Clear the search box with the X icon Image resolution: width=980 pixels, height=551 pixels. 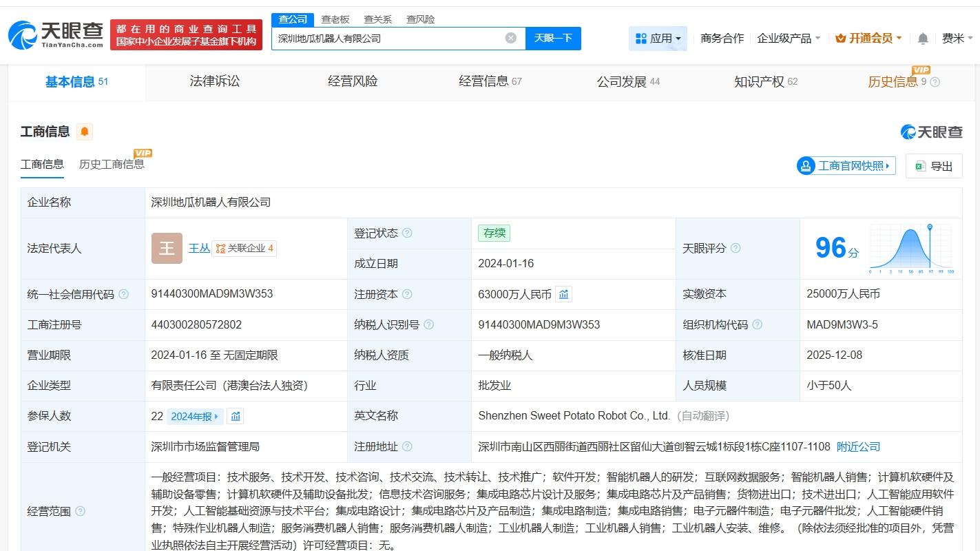click(510, 39)
